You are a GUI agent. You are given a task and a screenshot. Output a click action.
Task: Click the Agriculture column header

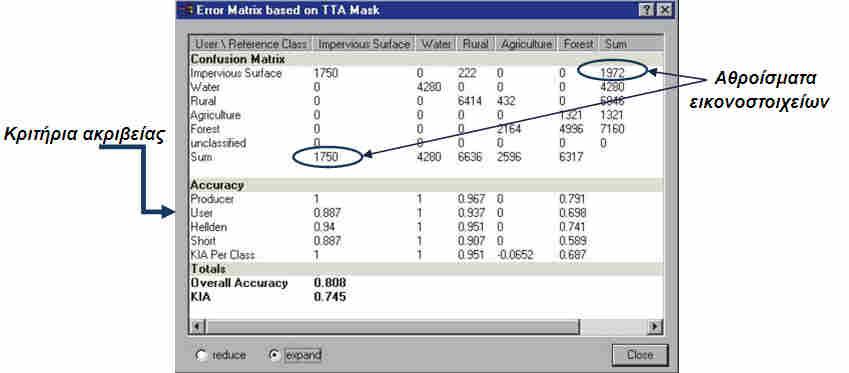[x=526, y=44]
